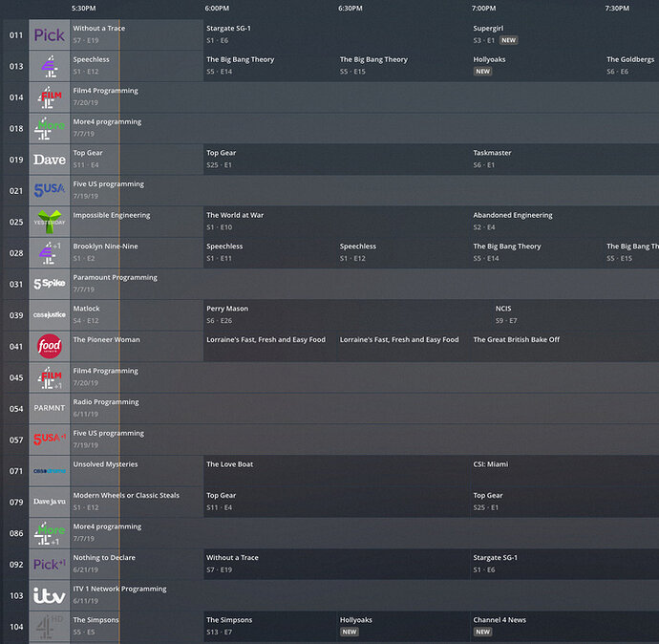Select Radio Programming on channel 054

click(x=365, y=408)
